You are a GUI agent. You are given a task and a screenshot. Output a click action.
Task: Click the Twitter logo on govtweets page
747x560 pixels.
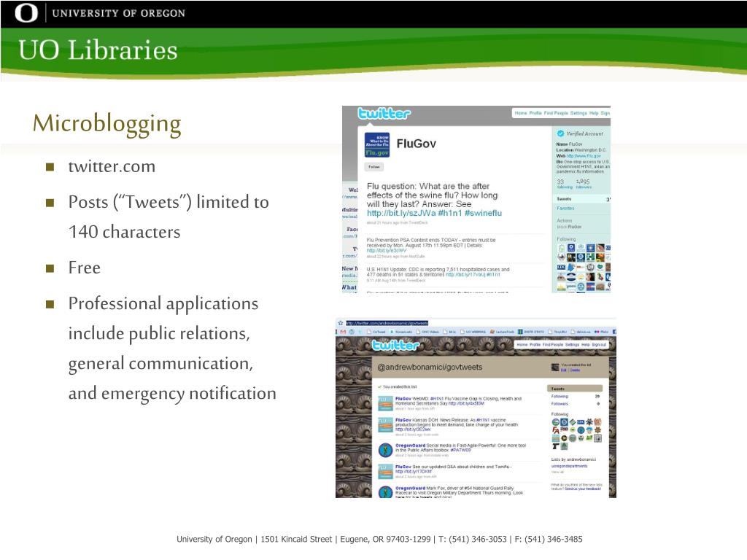(395, 345)
